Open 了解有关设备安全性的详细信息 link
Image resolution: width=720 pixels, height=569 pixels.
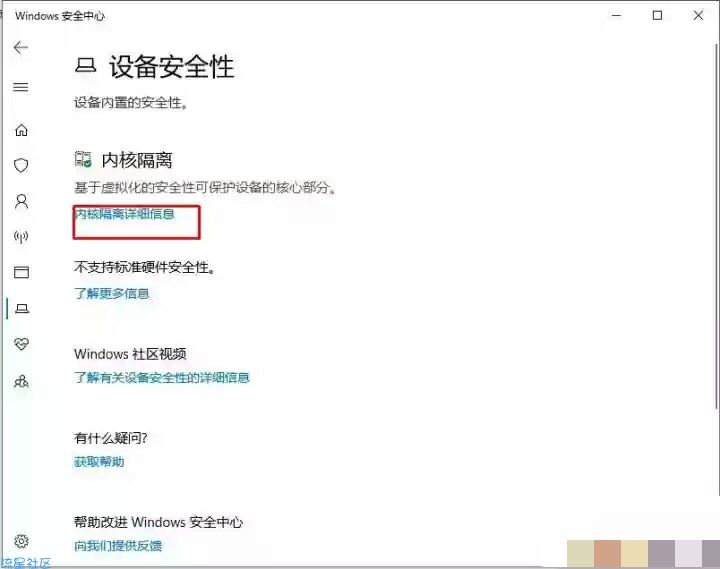tap(162, 377)
